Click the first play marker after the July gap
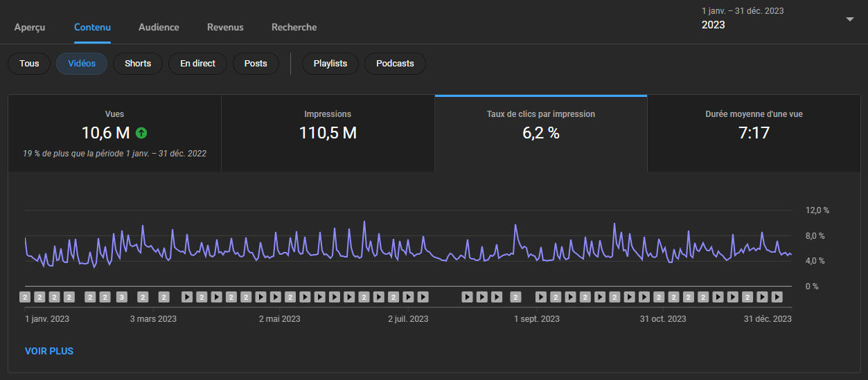Image resolution: width=868 pixels, height=380 pixels. [468, 297]
